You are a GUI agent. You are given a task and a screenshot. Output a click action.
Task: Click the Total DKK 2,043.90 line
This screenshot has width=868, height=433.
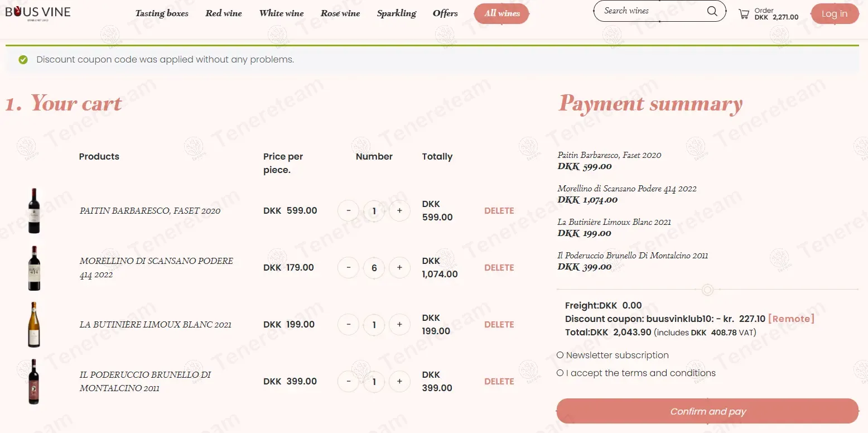(660, 333)
